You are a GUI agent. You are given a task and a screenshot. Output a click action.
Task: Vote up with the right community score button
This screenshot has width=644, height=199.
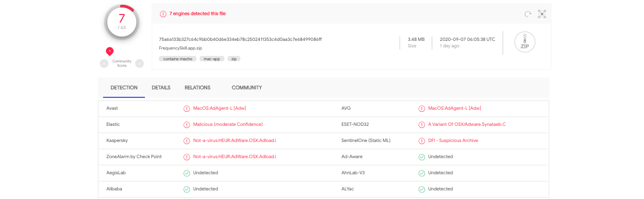140,63
